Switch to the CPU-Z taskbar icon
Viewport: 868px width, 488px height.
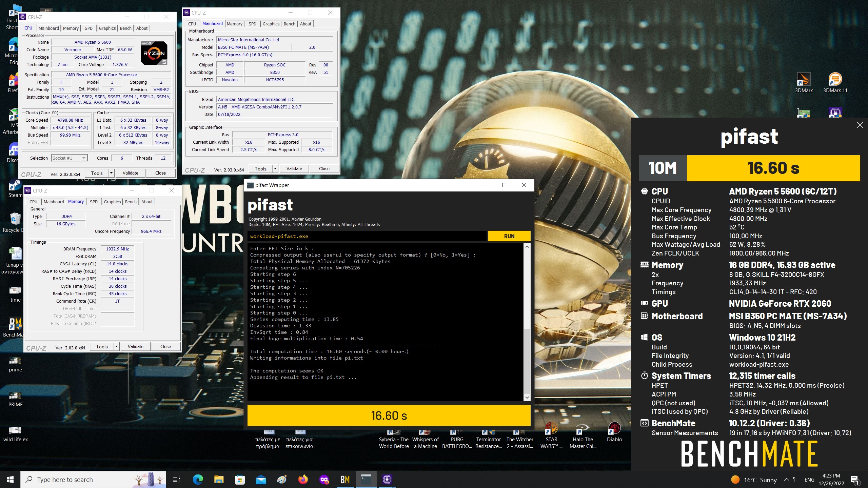[387, 480]
